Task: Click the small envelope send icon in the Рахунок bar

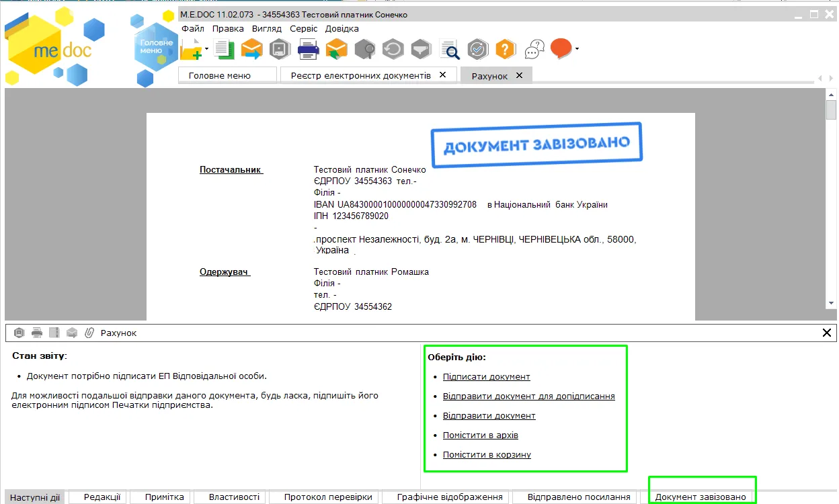Action: pos(72,333)
